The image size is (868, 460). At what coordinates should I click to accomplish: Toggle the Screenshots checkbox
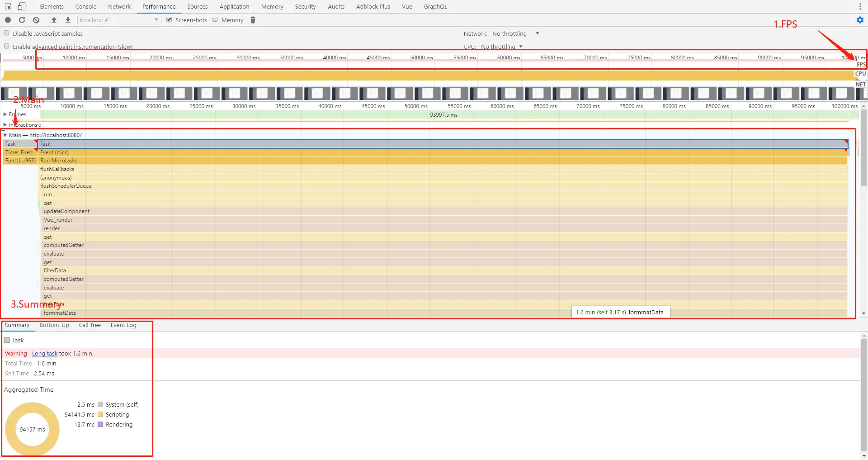pos(169,19)
